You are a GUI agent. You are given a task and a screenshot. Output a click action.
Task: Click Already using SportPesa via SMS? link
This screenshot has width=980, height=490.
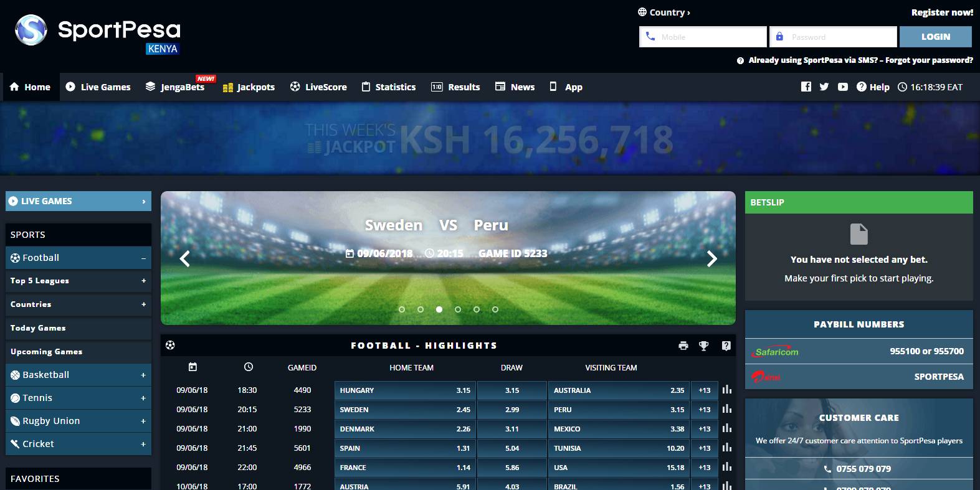813,60
